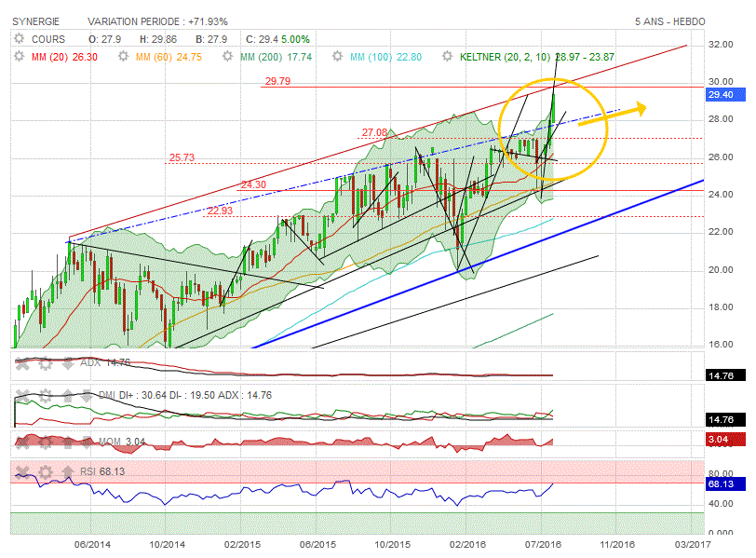Click the 27.08 level label
Image resolution: width=756 pixels, height=558 pixels.
coord(374,132)
